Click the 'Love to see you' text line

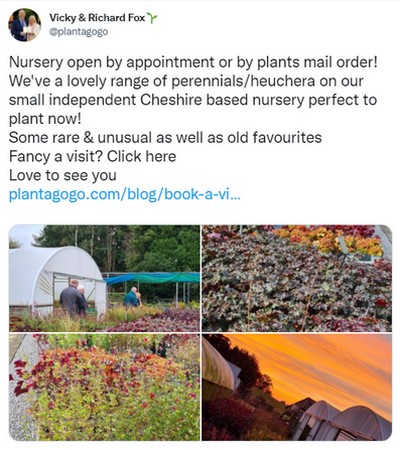(x=63, y=176)
